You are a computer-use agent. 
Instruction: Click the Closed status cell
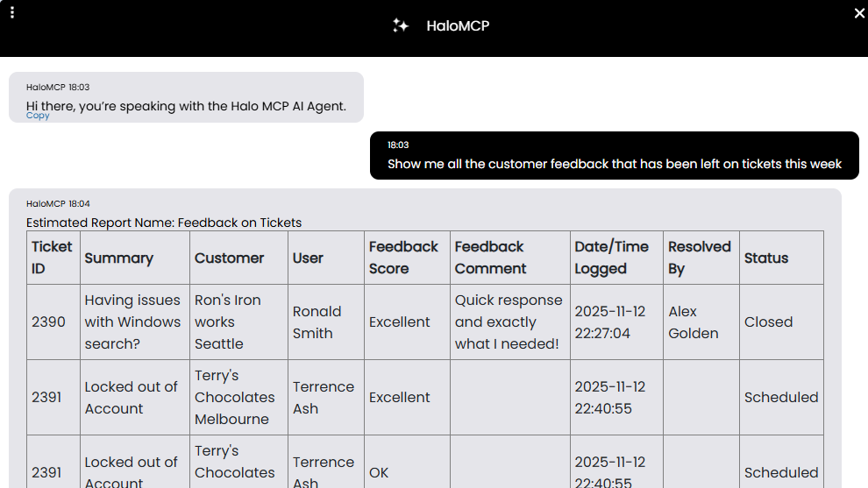click(769, 322)
